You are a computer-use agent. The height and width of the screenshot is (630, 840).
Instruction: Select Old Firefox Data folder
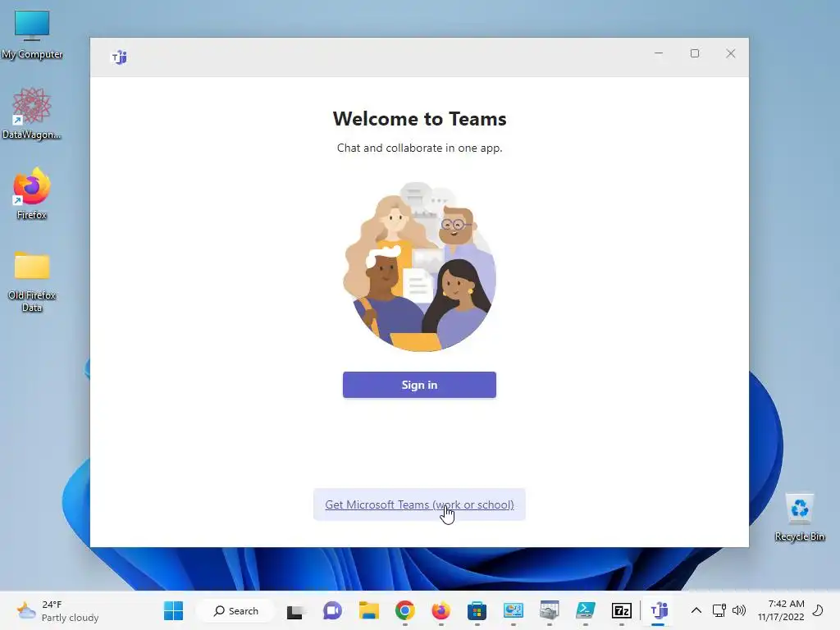[32, 282]
